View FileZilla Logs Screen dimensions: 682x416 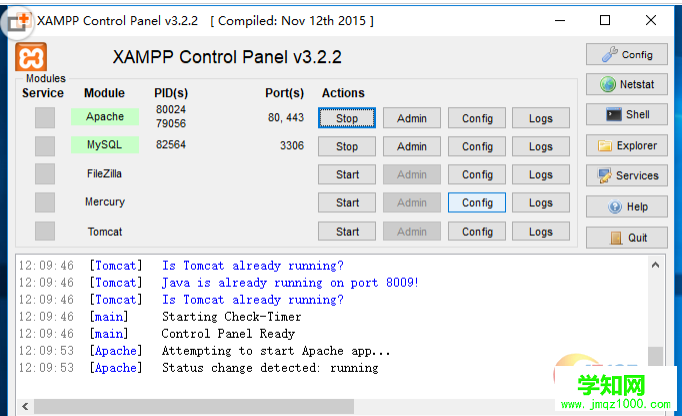(541, 174)
